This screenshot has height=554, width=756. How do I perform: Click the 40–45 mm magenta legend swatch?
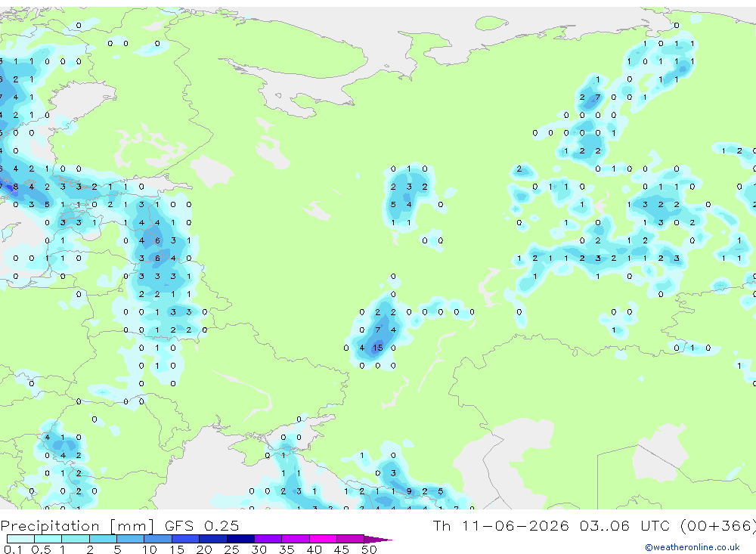pyautogui.click(x=323, y=539)
